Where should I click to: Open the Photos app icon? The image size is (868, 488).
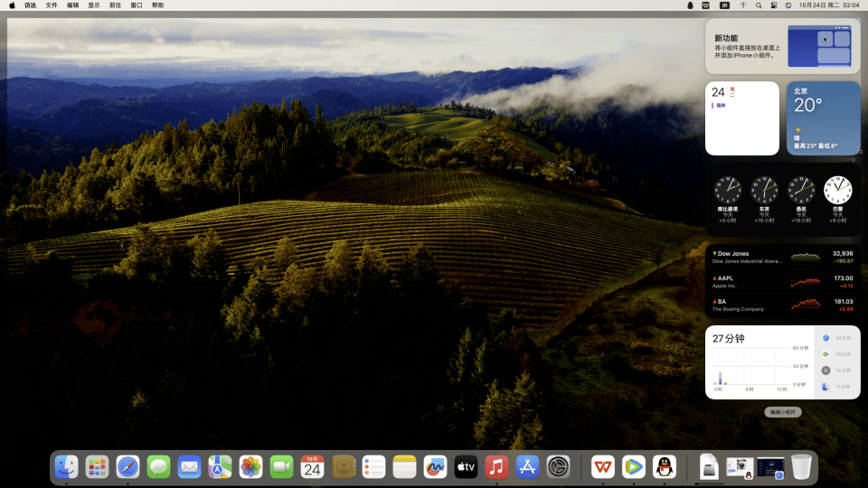[251, 467]
